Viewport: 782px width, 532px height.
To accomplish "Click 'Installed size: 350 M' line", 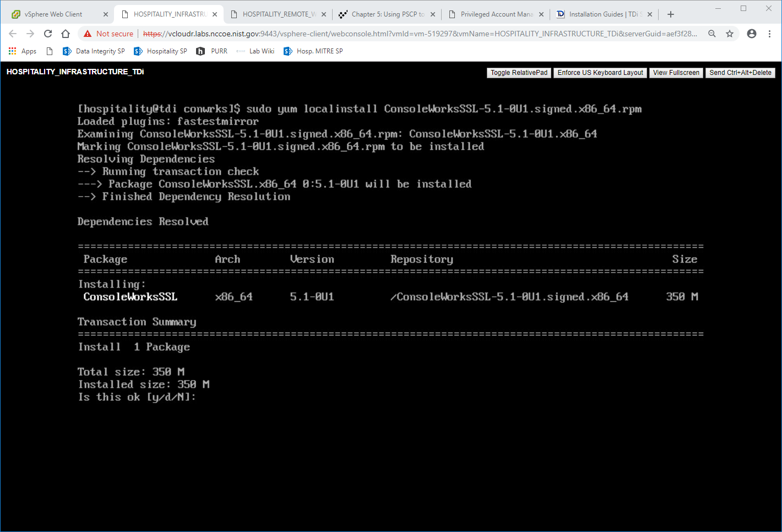I will [x=144, y=384].
